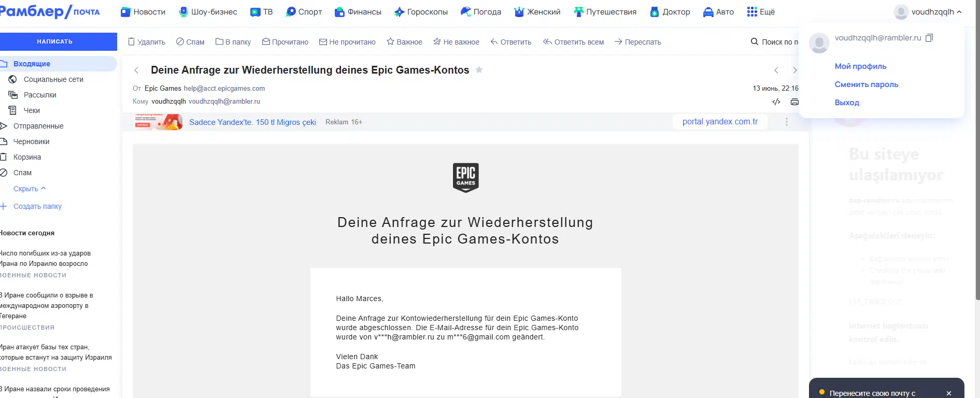Viewport: 980px width, 398px height.
Task: Go to the Спорт section
Action: 304,11
